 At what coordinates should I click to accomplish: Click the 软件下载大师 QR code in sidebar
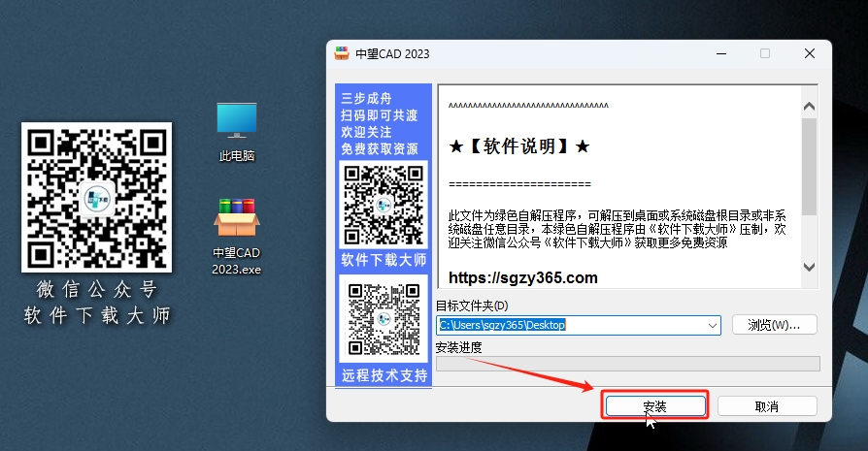click(384, 205)
